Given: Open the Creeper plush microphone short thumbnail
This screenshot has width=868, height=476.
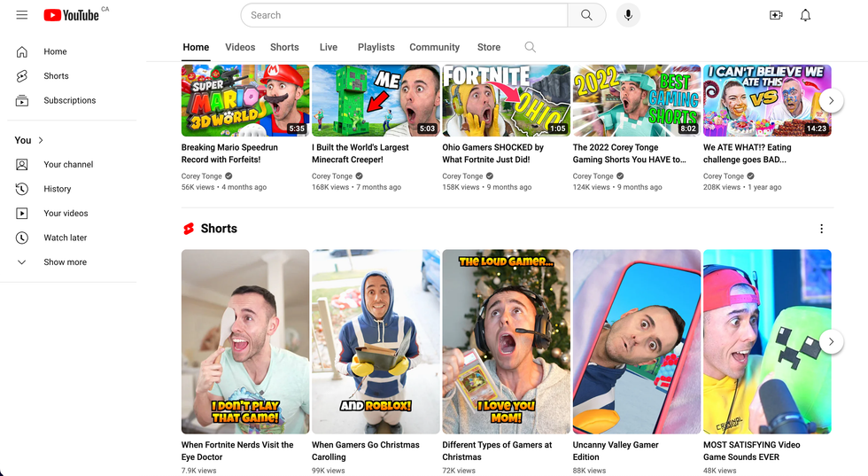Looking at the screenshot, I should [x=767, y=341].
